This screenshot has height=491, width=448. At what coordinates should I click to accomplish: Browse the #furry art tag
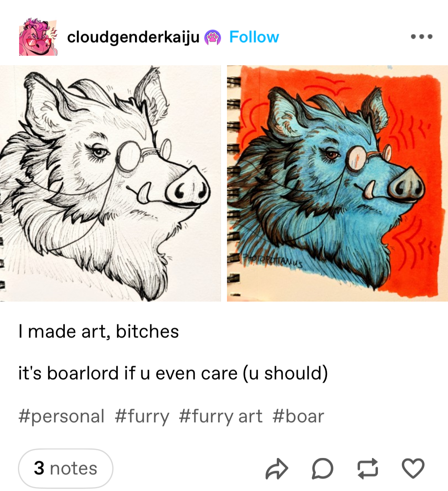click(221, 417)
